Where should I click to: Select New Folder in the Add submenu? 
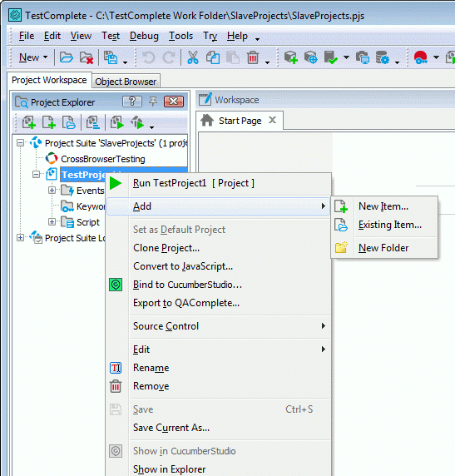click(384, 248)
